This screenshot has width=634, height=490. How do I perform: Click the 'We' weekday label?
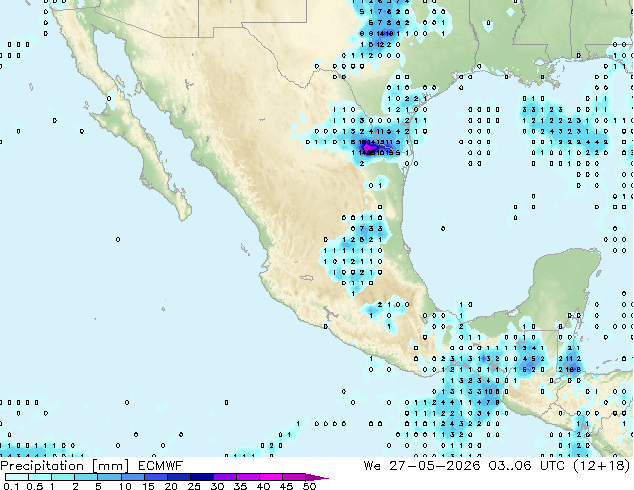coord(372,466)
